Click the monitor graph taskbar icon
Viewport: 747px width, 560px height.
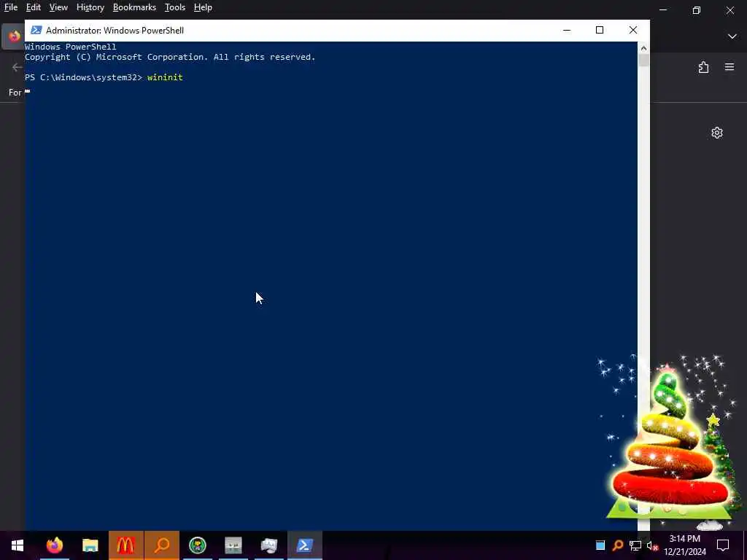pos(268,545)
